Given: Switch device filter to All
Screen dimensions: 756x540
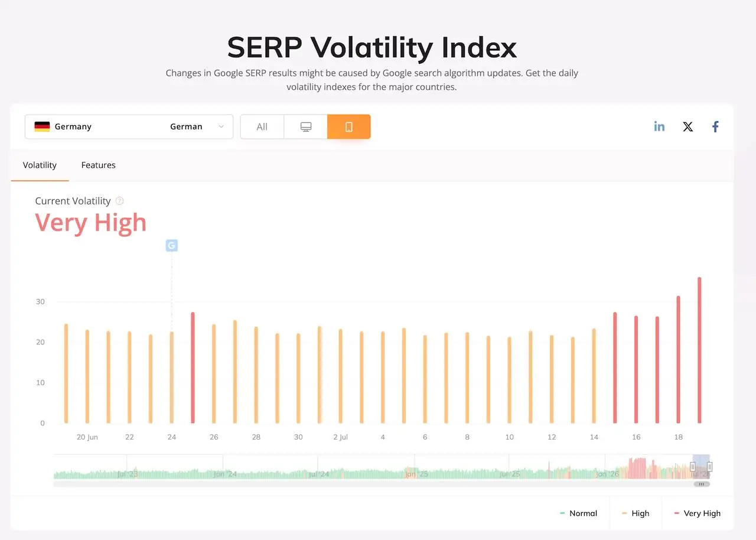Looking at the screenshot, I should pyautogui.click(x=262, y=126).
